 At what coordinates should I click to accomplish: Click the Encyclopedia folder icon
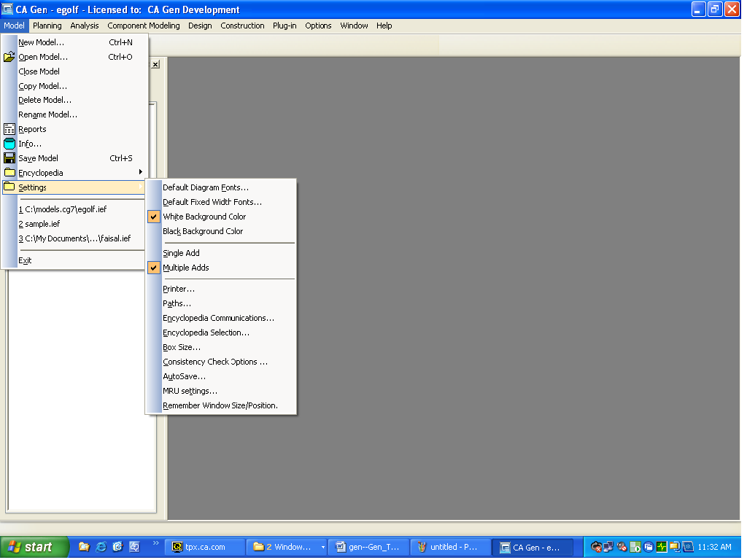point(9,173)
